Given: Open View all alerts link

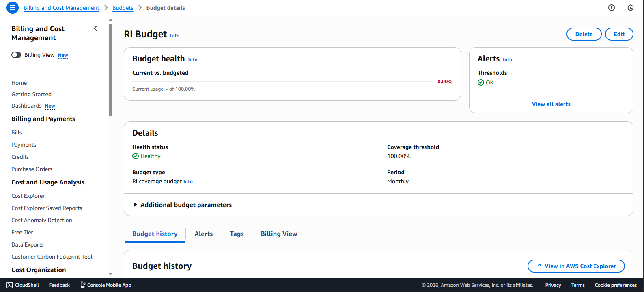Looking at the screenshot, I should click(x=551, y=104).
